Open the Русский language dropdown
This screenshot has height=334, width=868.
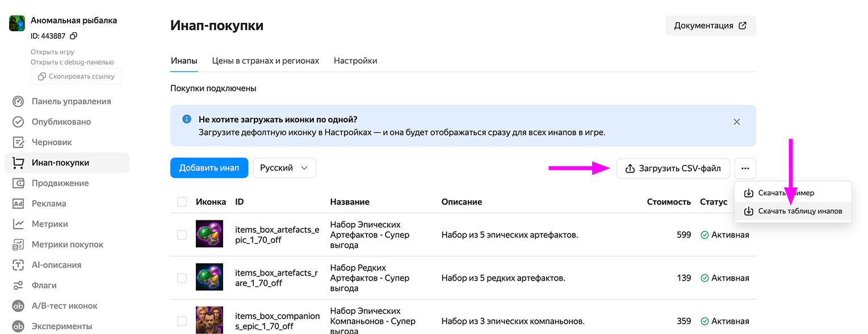pos(284,168)
